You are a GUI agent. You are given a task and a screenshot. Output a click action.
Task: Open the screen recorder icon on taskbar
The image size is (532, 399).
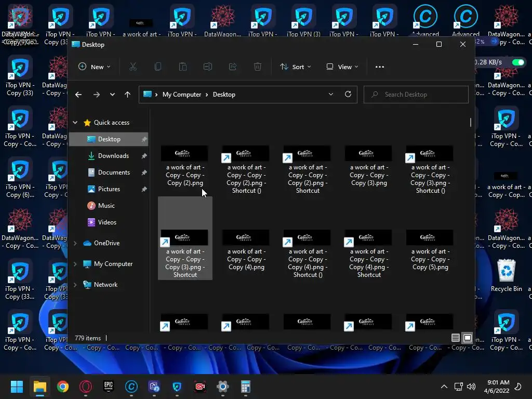click(200, 387)
